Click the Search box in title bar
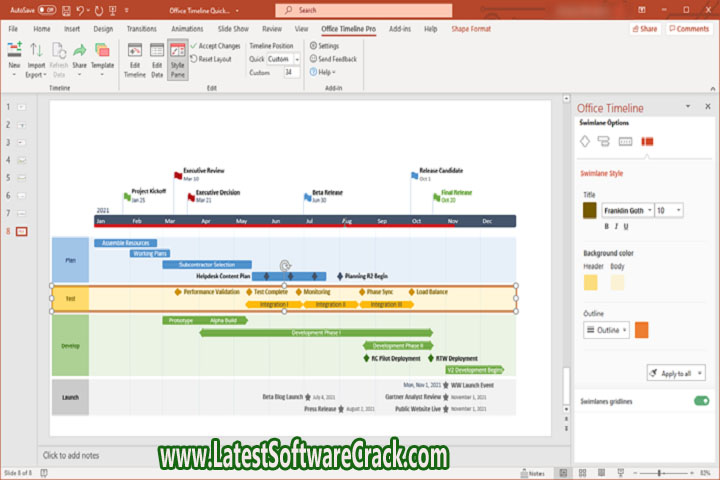Viewport: 720px width, 480px height. click(x=364, y=10)
